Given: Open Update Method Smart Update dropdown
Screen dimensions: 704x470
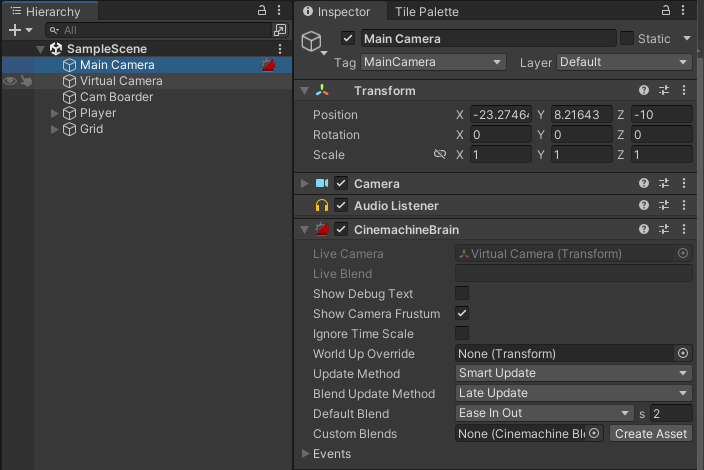Looking at the screenshot, I should pos(573,373).
